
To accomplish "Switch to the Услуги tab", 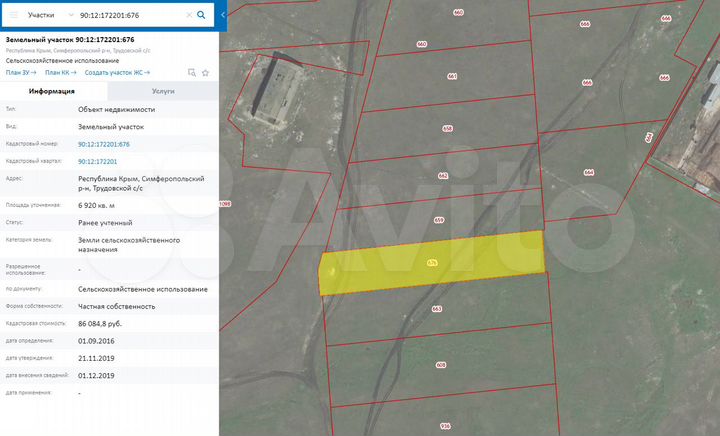I will tap(163, 91).
